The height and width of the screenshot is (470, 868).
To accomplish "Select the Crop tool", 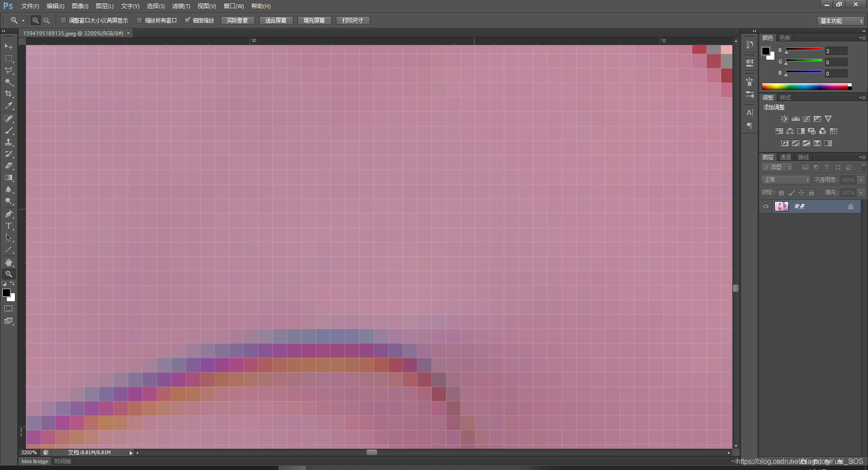I will (x=9, y=94).
